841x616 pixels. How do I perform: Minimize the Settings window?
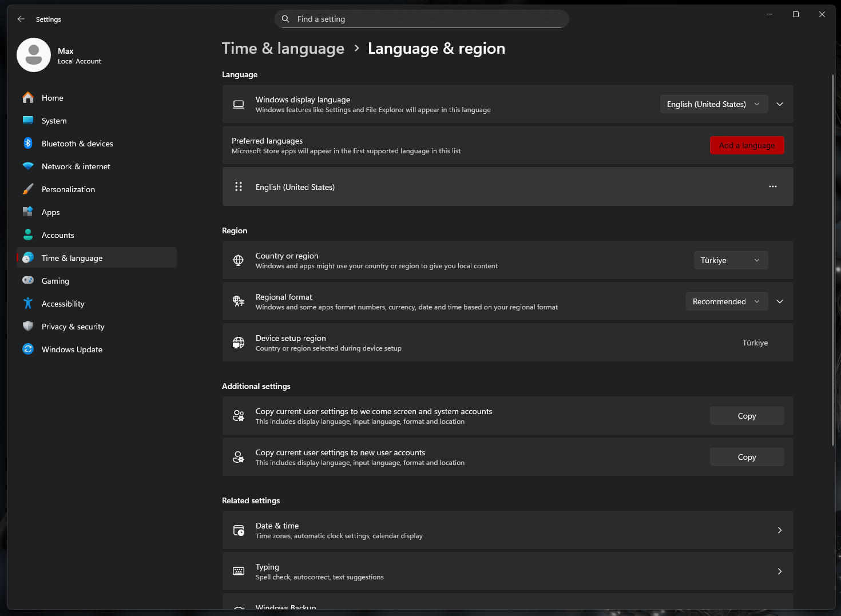(x=769, y=14)
